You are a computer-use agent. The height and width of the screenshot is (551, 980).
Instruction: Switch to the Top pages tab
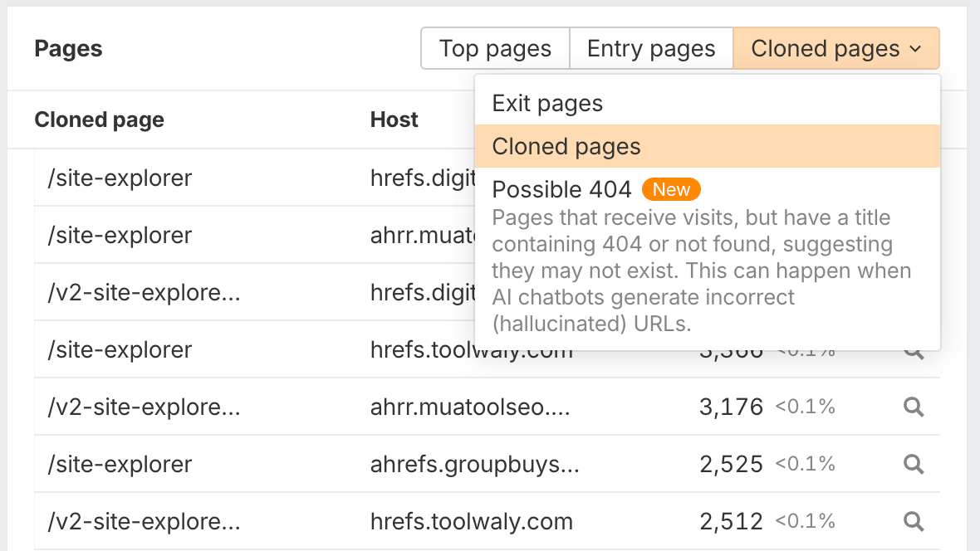pyautogui.click(x=495, y=48)
